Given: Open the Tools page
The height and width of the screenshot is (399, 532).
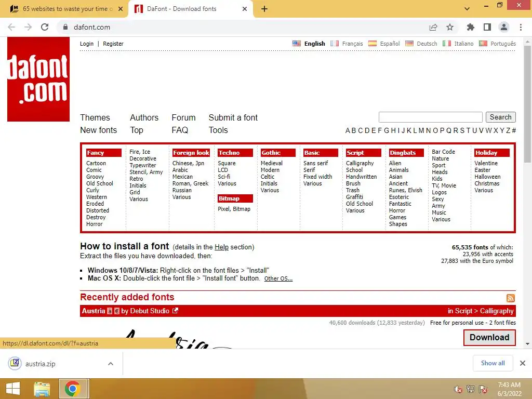Looking at the screenshot, I should tap(218, 130).
